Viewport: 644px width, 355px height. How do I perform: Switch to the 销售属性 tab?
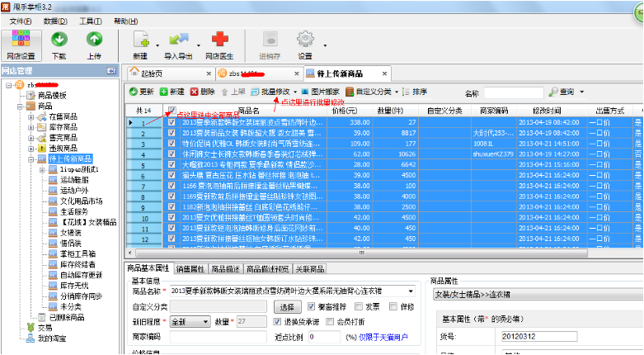coord(191,268)
